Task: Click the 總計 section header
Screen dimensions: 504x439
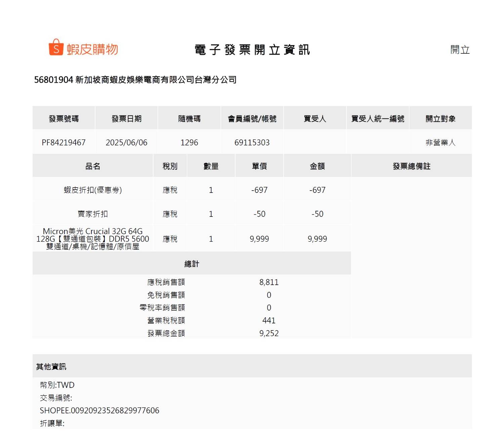Action: point(192,264)
